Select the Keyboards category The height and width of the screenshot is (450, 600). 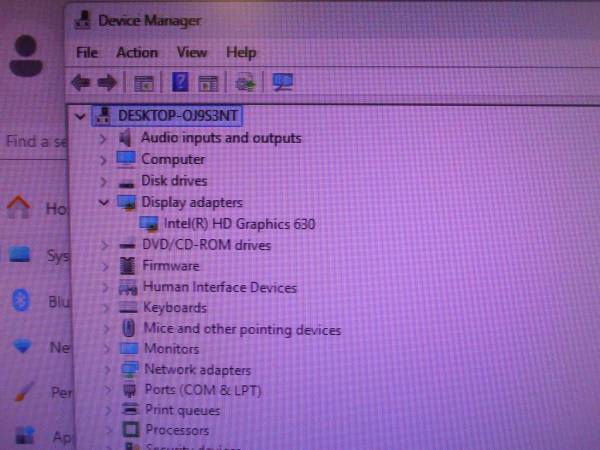point(175,308)
